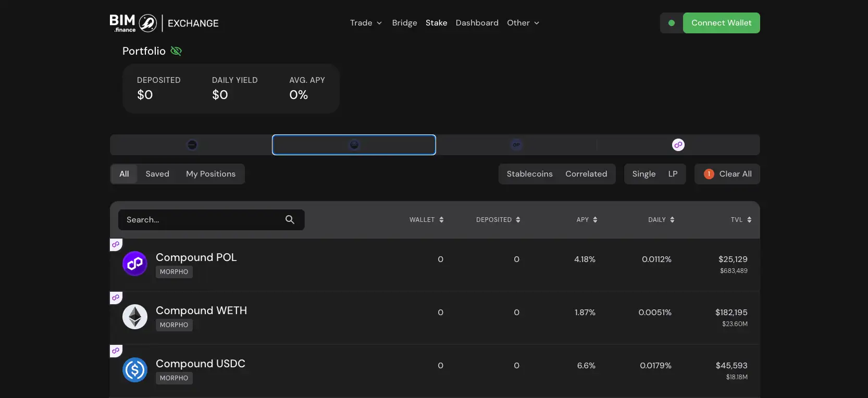This screenshot has width=868, height=398.
Task: Open the Bridge page
Action: (404, 23)
